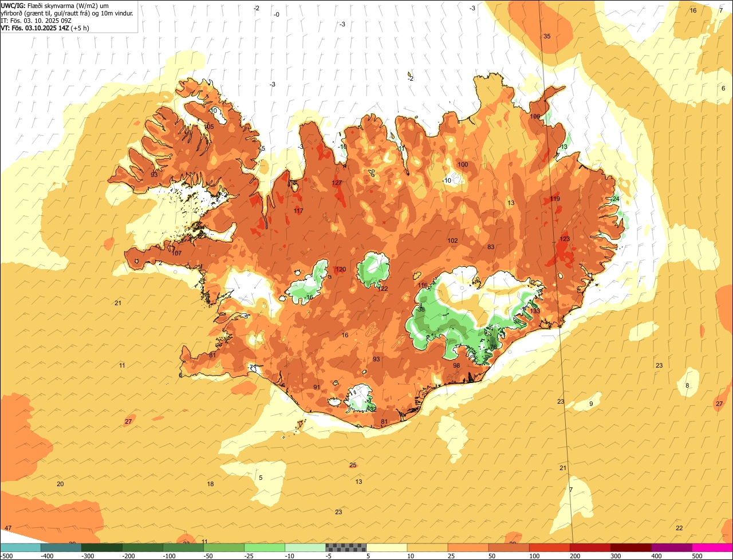Pick the orange 25 to 50 legend swatch

point(468,547)
